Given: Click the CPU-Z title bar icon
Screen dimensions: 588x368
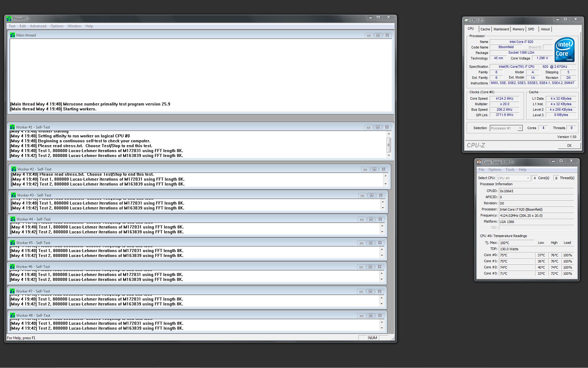Looking at the screenshot, I should (x=467, y=20).
